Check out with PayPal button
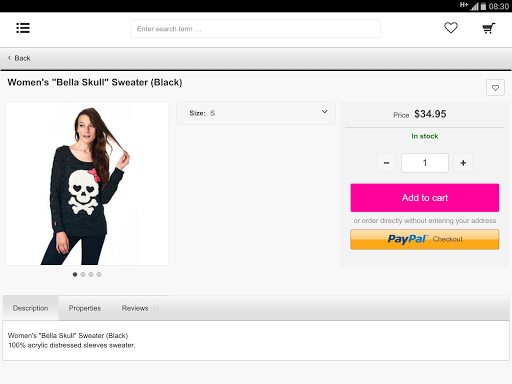Image resolution: width=512 pixels, height=384 pixels. coord(425,239)
